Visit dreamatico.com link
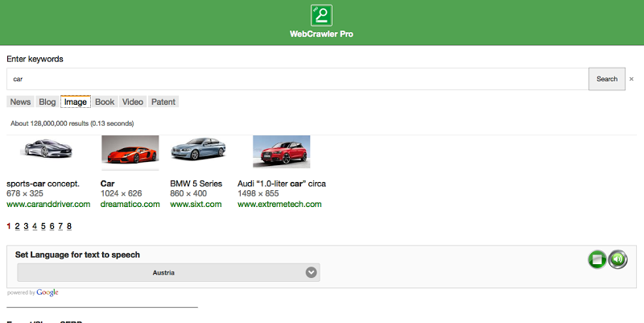 pyautogui.click(x=130, y=205)
